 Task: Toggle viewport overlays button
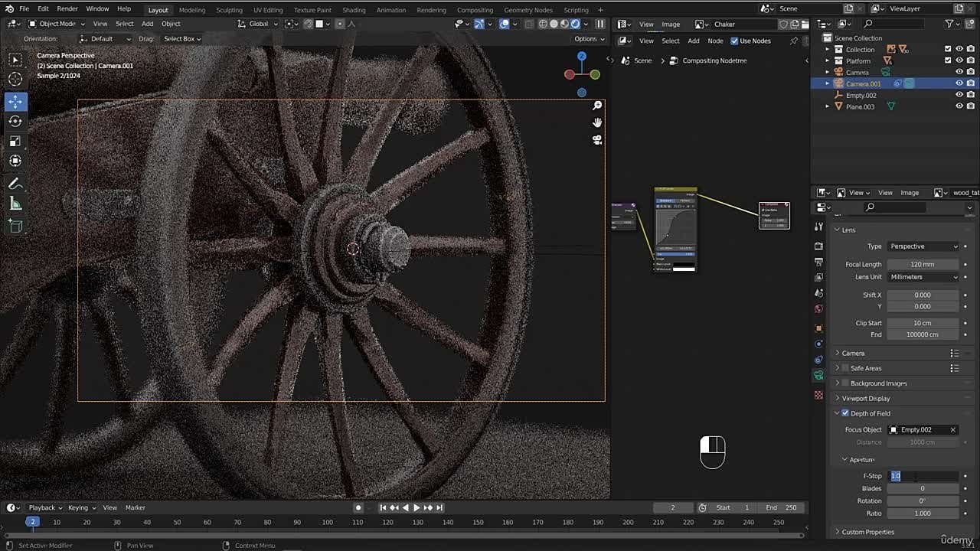click(505, 24)
